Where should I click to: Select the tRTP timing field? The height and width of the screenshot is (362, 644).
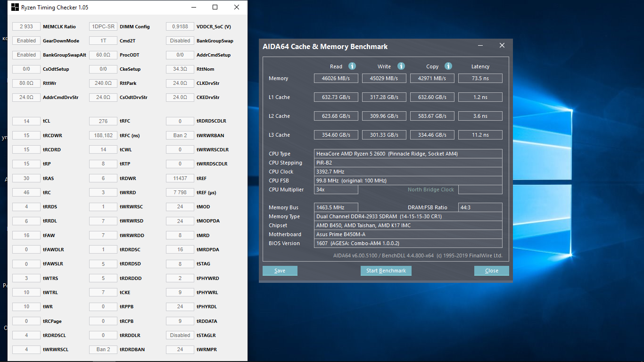pos(103,164)
